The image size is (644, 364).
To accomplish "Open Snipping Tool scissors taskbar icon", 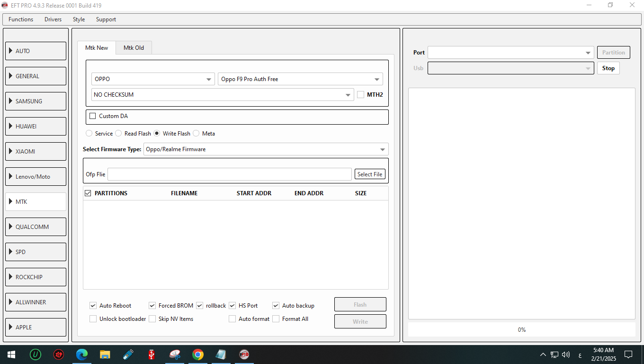I will 175,354.
